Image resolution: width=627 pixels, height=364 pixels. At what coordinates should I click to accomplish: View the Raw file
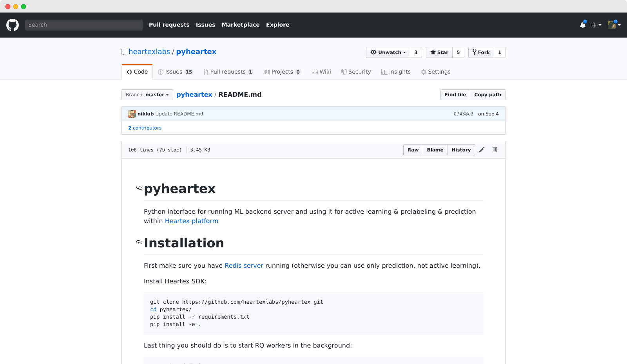click(x=413, y=150)
